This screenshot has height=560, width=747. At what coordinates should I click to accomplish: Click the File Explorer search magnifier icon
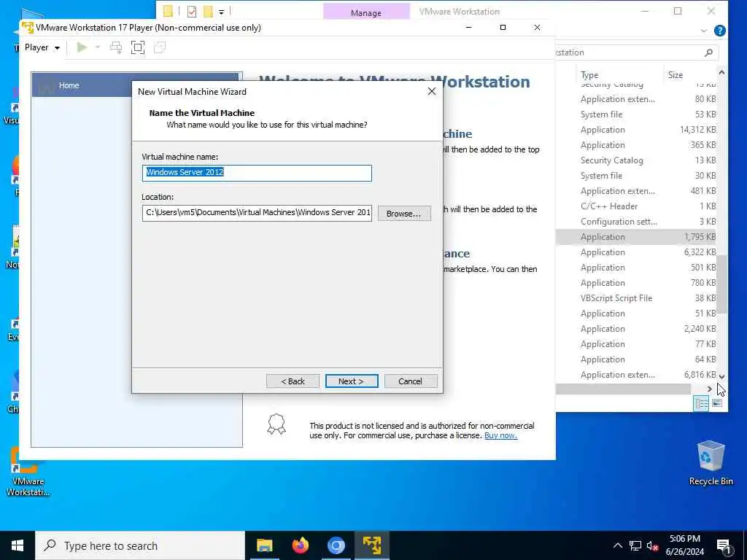708,52
